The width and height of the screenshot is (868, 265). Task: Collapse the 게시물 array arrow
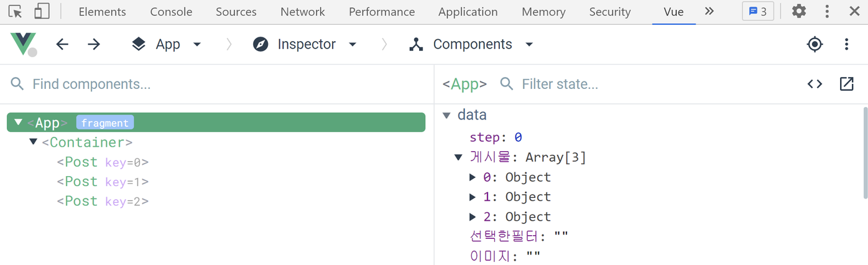pos(459,157)
